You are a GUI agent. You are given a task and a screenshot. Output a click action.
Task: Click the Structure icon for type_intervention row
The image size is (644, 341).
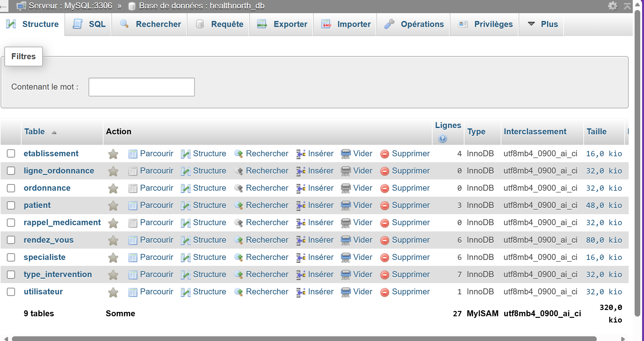(185, 275)
